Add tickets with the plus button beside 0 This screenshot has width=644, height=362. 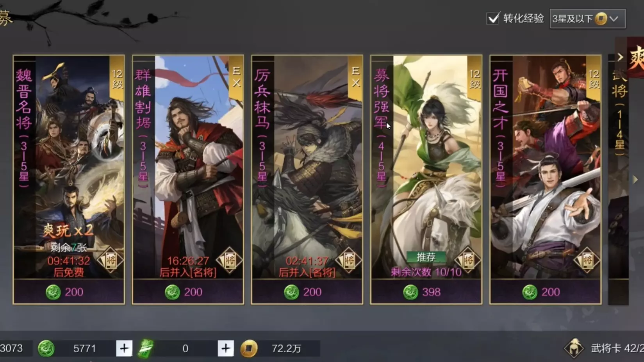click(x=226, y=348)
